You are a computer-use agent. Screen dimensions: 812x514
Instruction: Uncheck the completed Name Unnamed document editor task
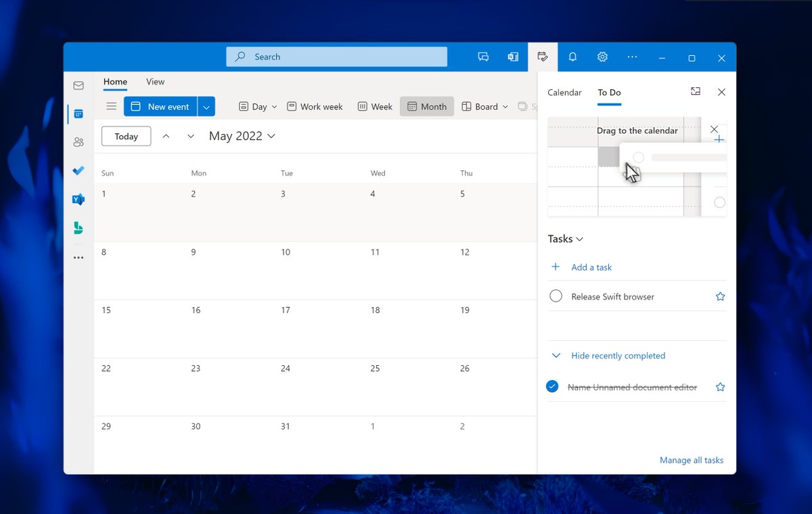pos(552,387)
